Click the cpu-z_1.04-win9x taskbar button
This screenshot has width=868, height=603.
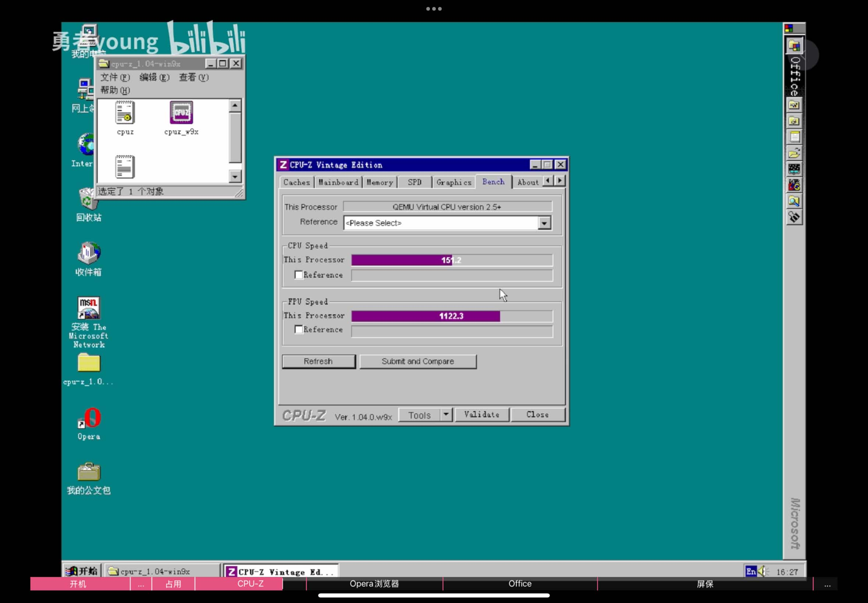(162, 571)
